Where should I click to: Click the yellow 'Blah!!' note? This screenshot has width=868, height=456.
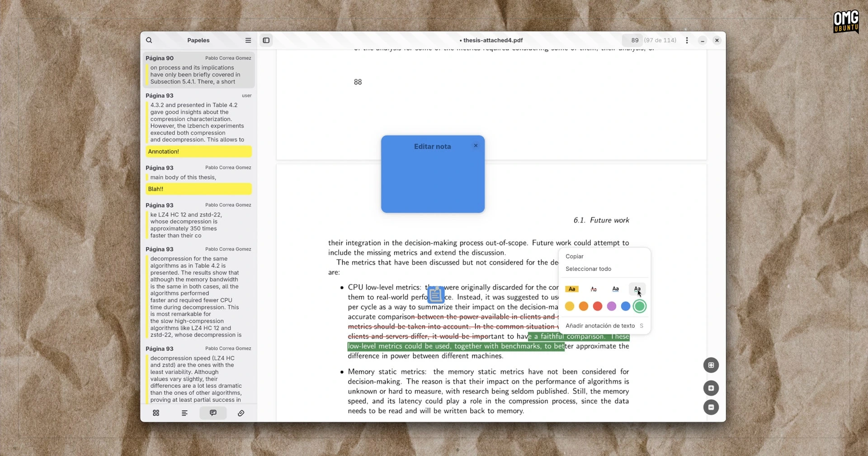(x=198, y=189)
